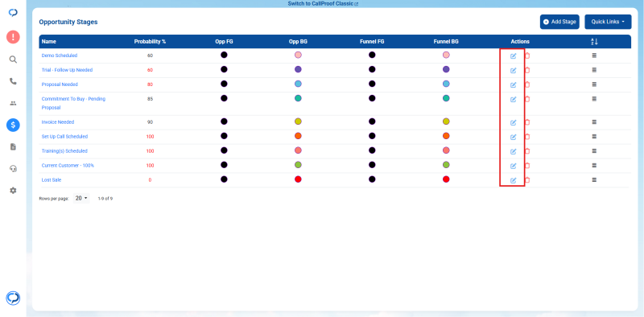Viewport: 644px width, 317px height.
Task: Open the Quick Links dropdown
Action: tap(608, 22)
